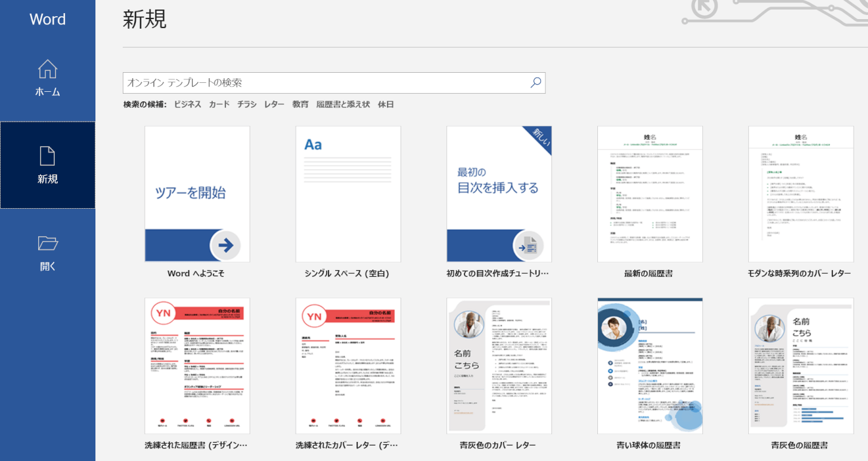Click the Home house icon in sidebar
868x461 pixels.
[48, 69]
